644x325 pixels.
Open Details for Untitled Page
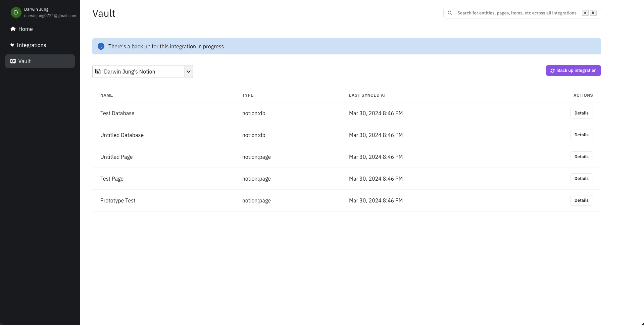tap(581, 157)
